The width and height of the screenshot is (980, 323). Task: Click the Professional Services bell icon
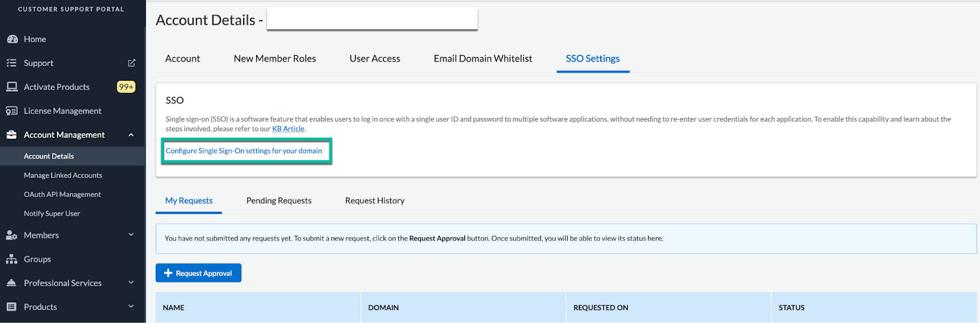12,283
